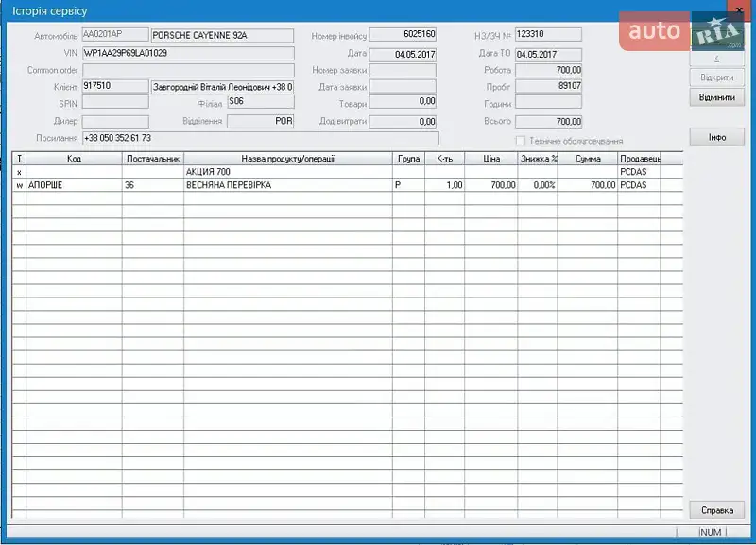Click the Сумма column header
The image size is (756, 545).
point(587,159)
